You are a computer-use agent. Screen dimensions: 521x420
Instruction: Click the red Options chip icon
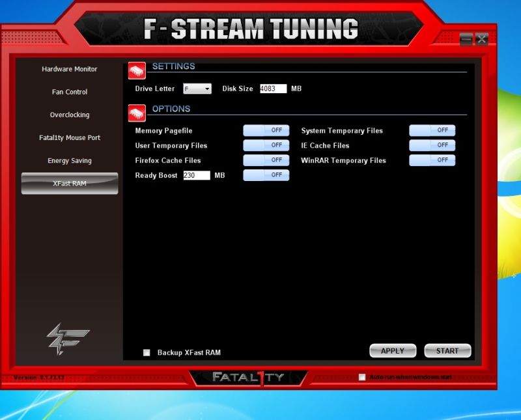(x=137, y=113)
